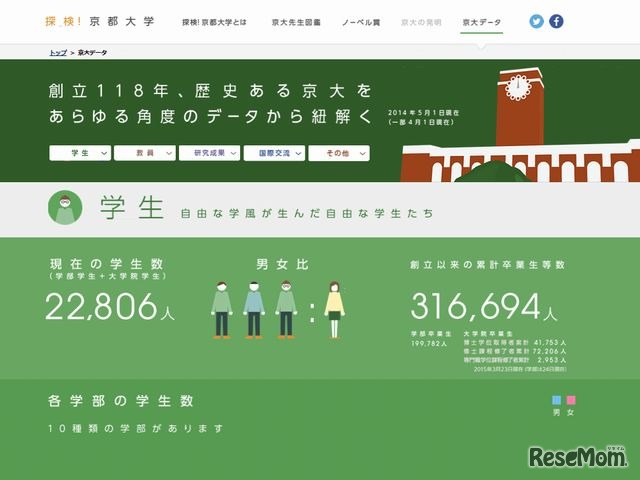Expand the 学生 dropdown
Screen dimensions: 640x480
pos(80,153)
